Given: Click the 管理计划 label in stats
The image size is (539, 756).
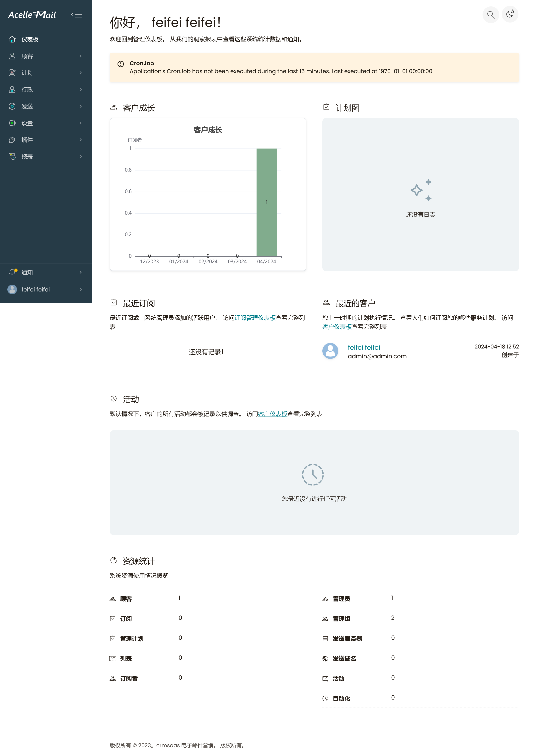Looking at the screenshot, I should pyautogui.click(x=131, y=639).
